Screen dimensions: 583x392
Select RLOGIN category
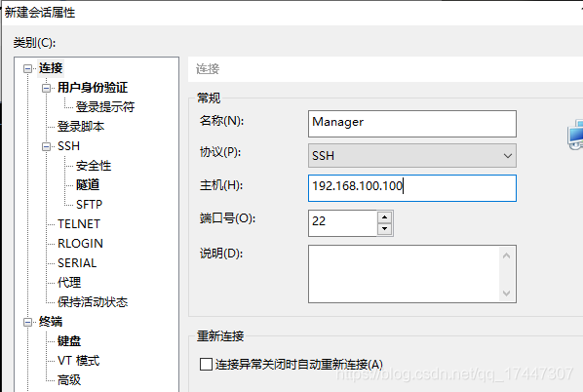80,244
